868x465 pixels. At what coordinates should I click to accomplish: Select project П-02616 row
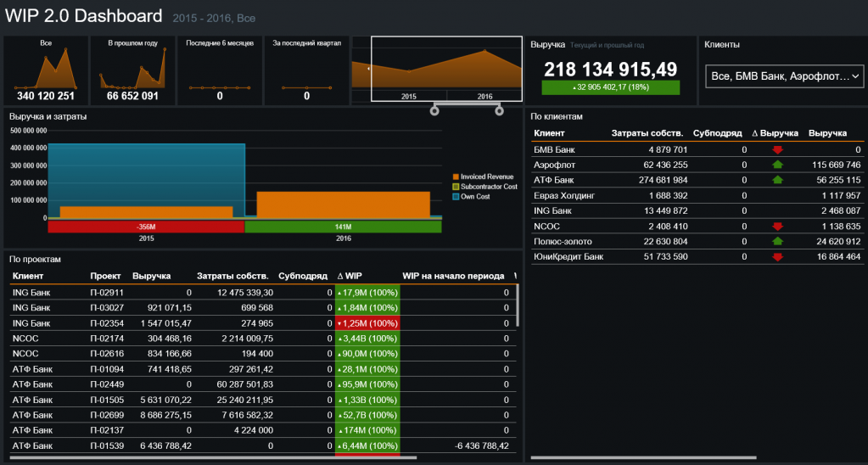click(263, 354)
